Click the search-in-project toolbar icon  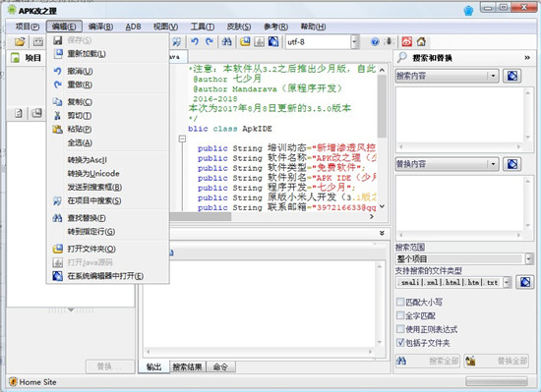[x=177, y=42]
